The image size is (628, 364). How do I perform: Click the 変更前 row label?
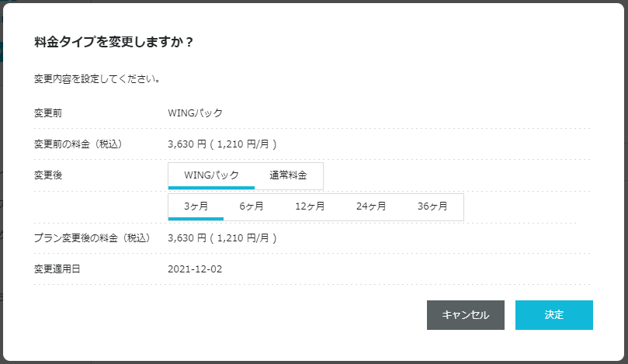48,113
